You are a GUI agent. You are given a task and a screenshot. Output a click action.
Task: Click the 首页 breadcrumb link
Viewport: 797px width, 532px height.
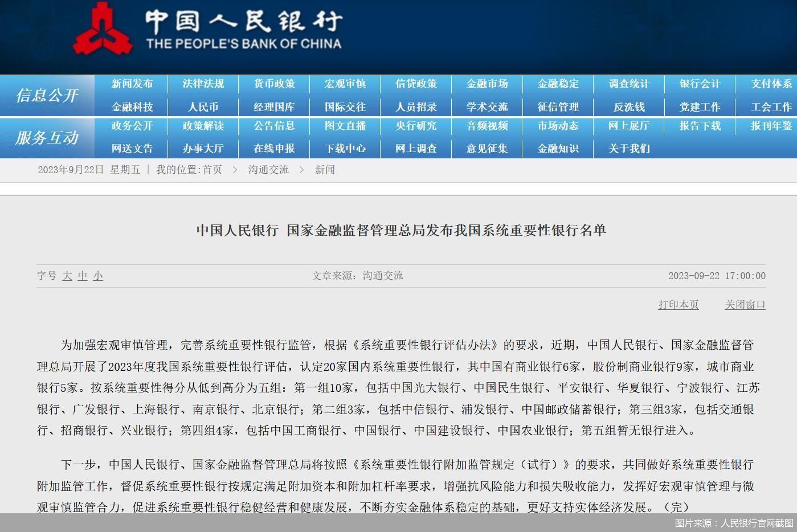tap(212, 170)
